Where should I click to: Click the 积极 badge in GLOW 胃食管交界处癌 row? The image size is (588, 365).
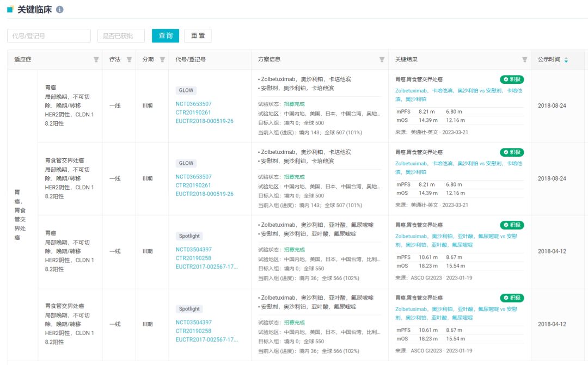(512, 152)
